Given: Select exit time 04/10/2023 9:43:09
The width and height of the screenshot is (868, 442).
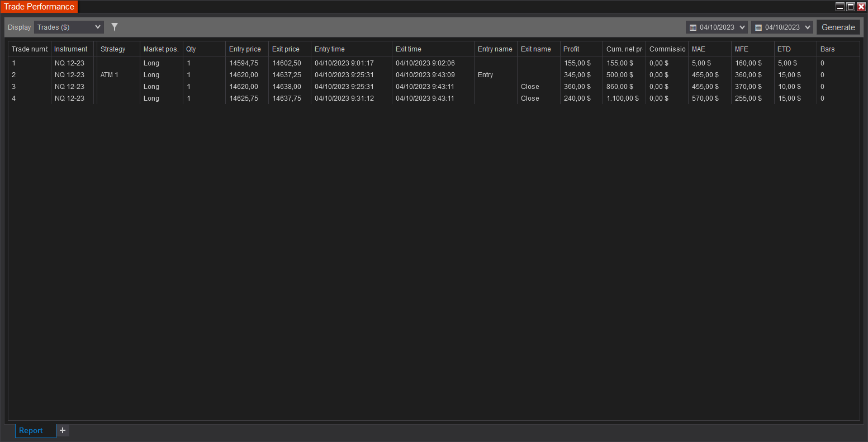Looking at the screenshot, I should 425,75.
